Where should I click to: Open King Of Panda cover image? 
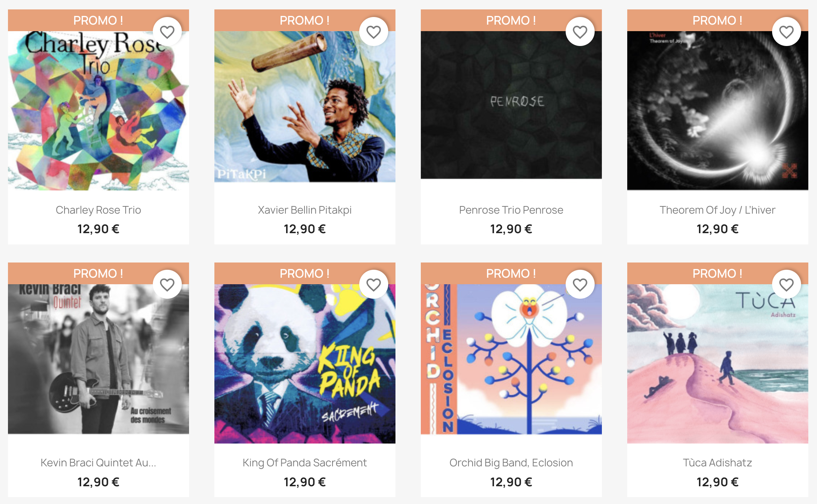click(x=305, y=364)
